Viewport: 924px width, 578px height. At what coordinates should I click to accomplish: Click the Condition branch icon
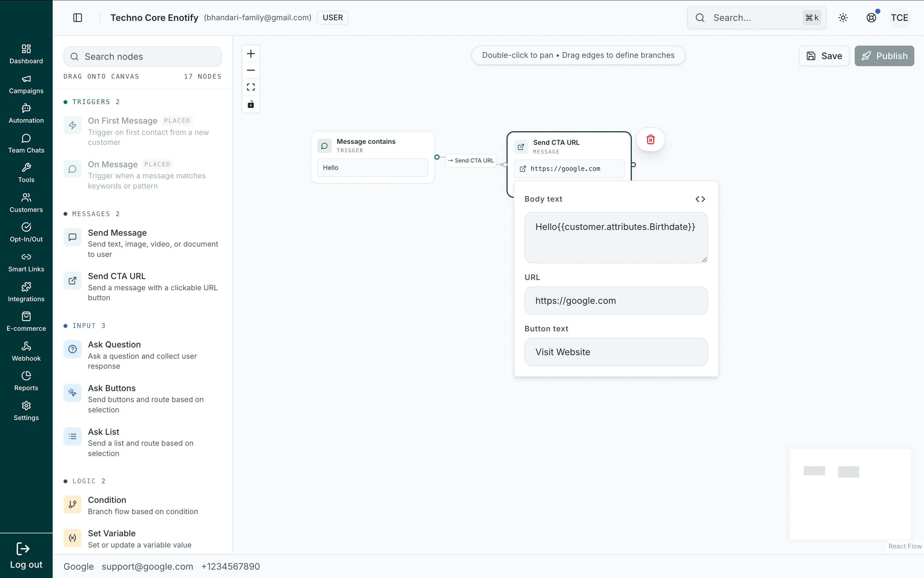tap(73, 504)
